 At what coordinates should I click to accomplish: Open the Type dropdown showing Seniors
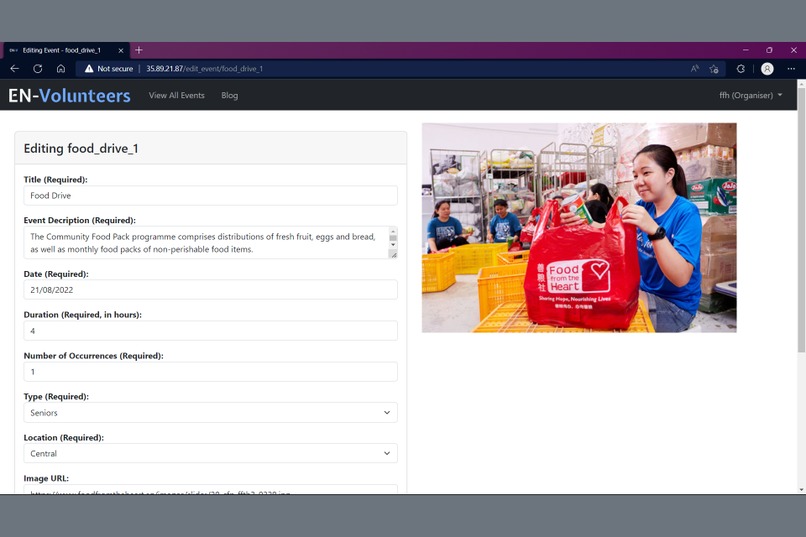[210, 413]
